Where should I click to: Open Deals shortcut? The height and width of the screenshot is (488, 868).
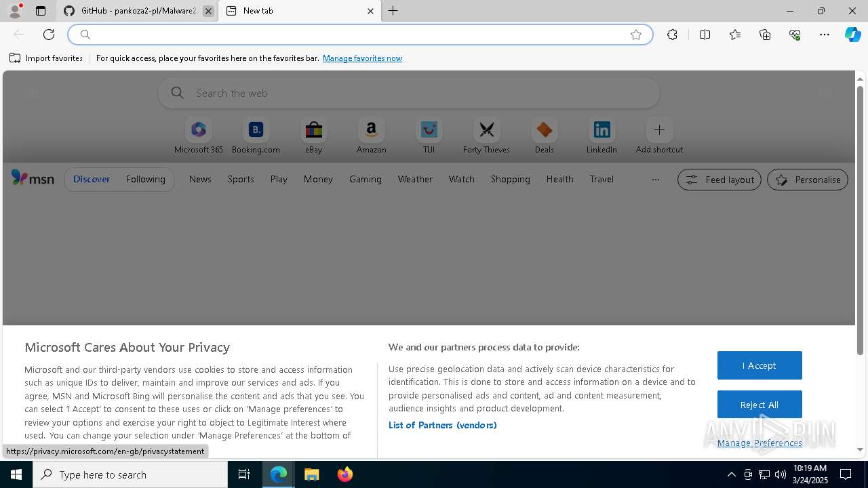click(x=544, y=136)
